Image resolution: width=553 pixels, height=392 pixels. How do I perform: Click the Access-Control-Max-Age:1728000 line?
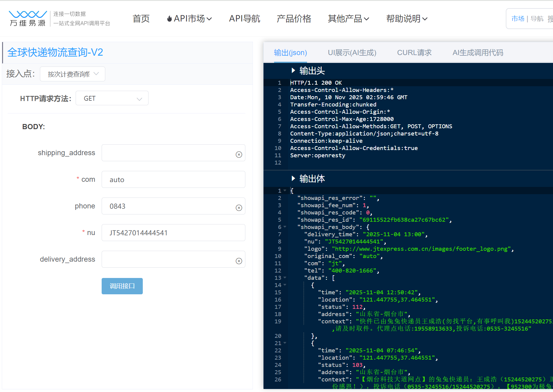coord(342,119)
